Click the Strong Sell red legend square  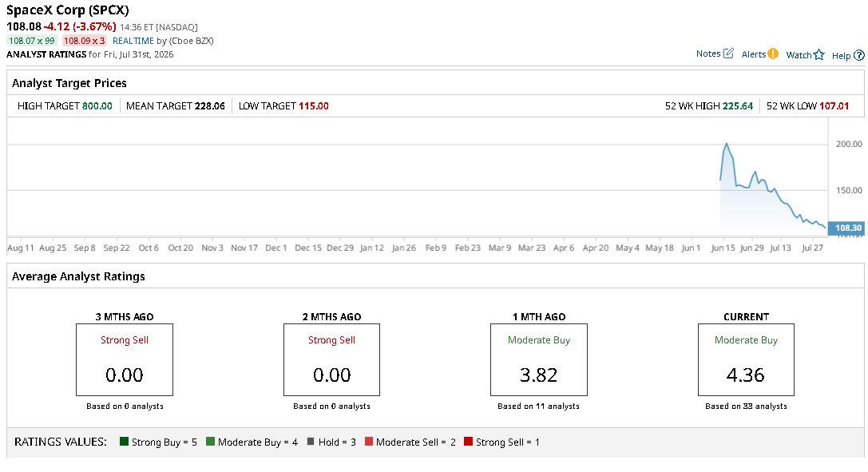(x=468, y=442)
